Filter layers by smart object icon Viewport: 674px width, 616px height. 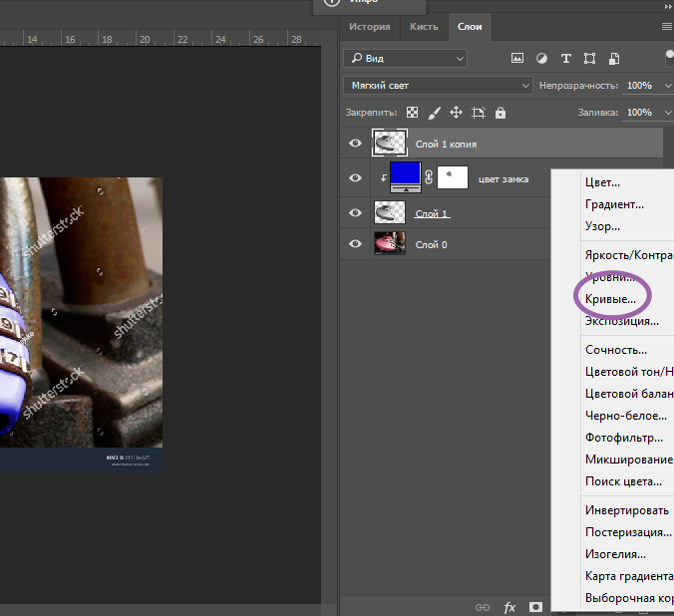point(614,59)
